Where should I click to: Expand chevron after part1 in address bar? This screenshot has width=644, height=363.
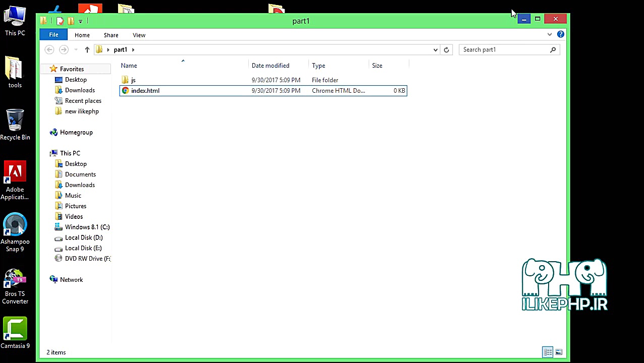click(x=133, y=49)
